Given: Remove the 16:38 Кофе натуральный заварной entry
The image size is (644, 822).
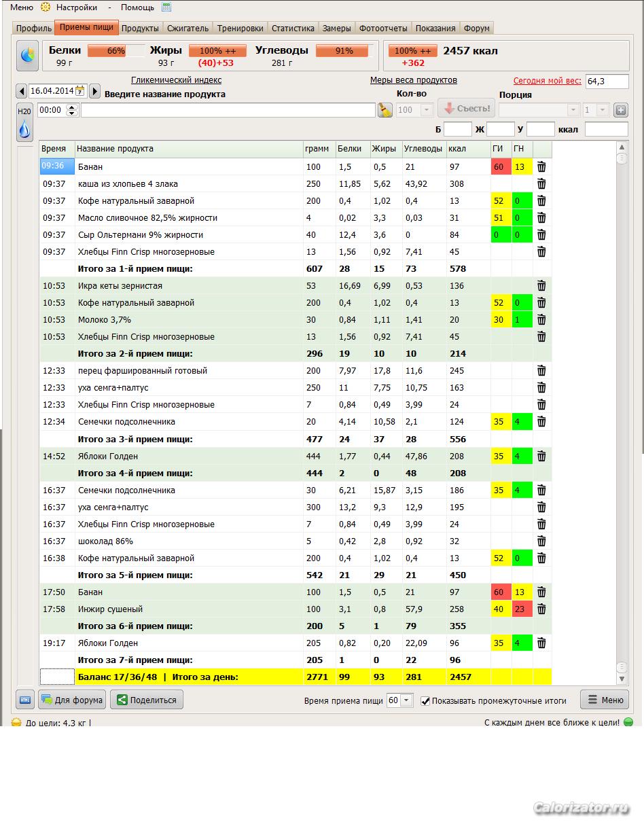Looking at the screenshot, I should click(x=541, y=558).
